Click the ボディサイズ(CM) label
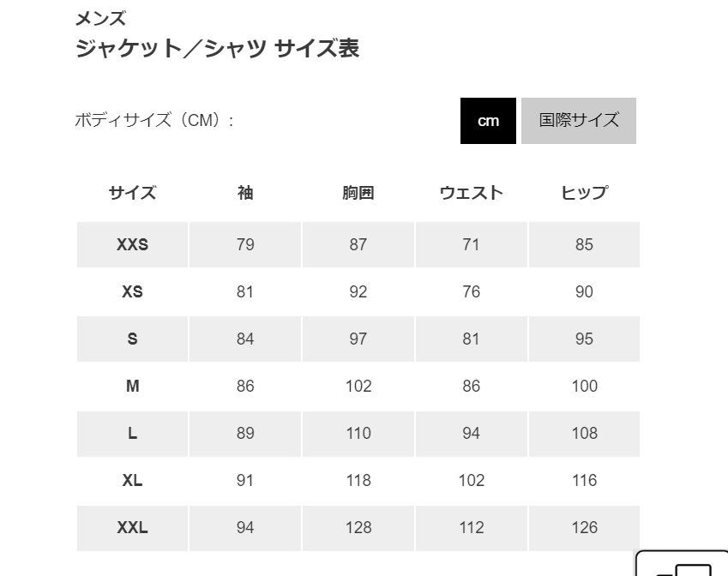Screen dimensions: 728x576 (x=154, y=120)
